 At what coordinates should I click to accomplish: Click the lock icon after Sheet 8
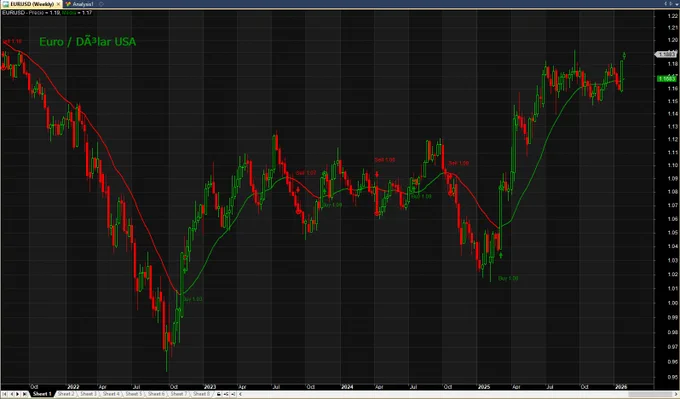219,394
